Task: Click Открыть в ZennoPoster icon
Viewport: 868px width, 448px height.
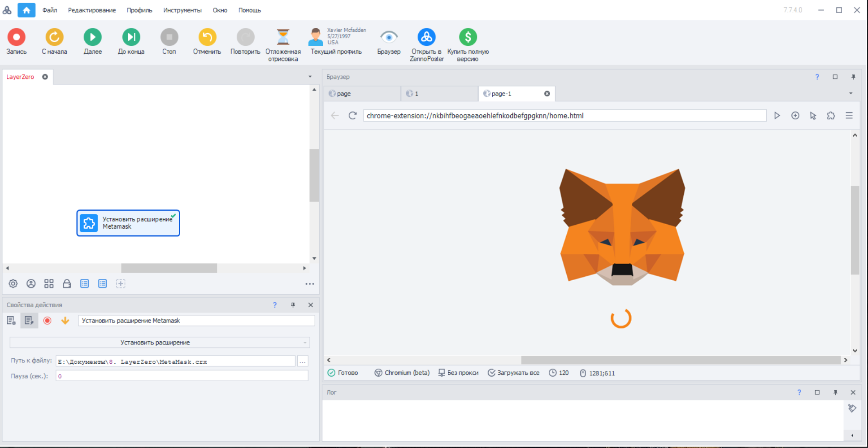Action: tap(426, 38)
